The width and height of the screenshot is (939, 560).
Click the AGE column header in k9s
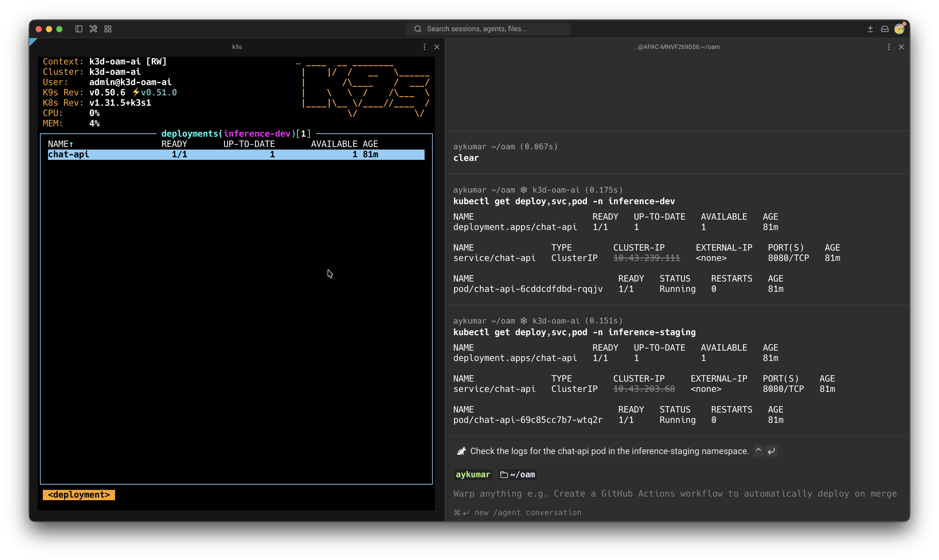[x=370, y=144]
